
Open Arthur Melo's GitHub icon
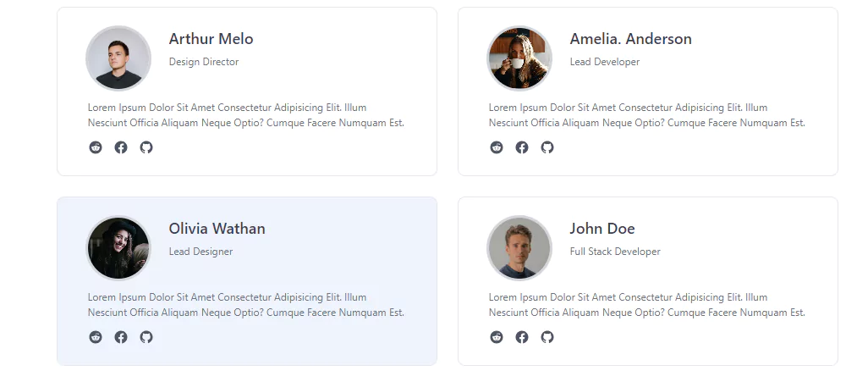146,147
